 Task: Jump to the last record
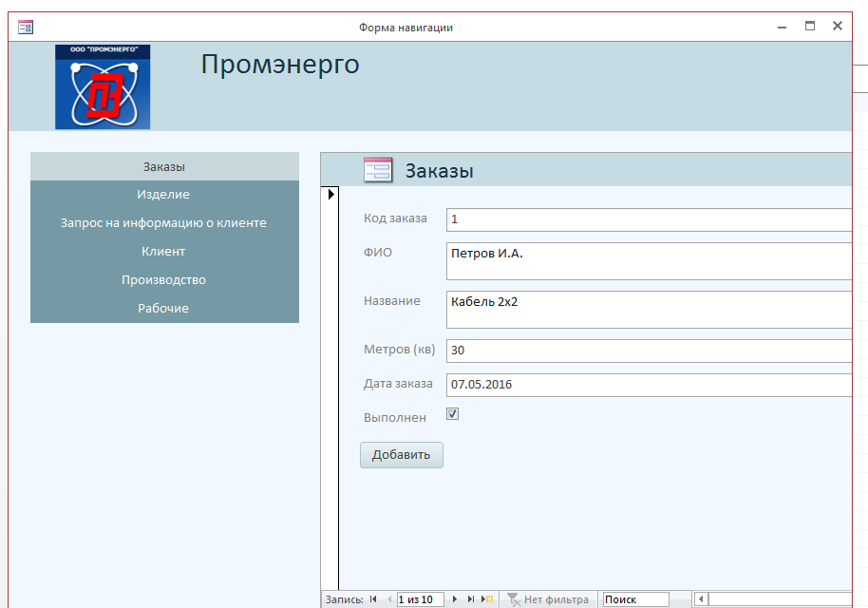tap(471, 599)
